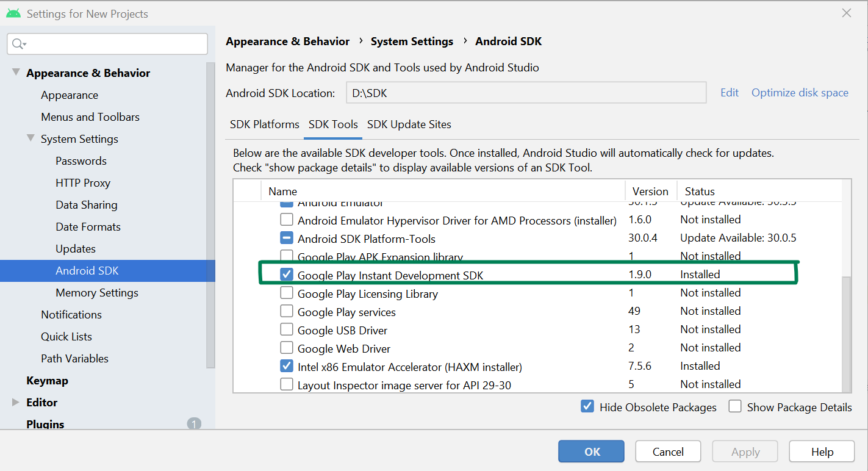
Task: Open Memory Settings page
Action: click(97, 293)
